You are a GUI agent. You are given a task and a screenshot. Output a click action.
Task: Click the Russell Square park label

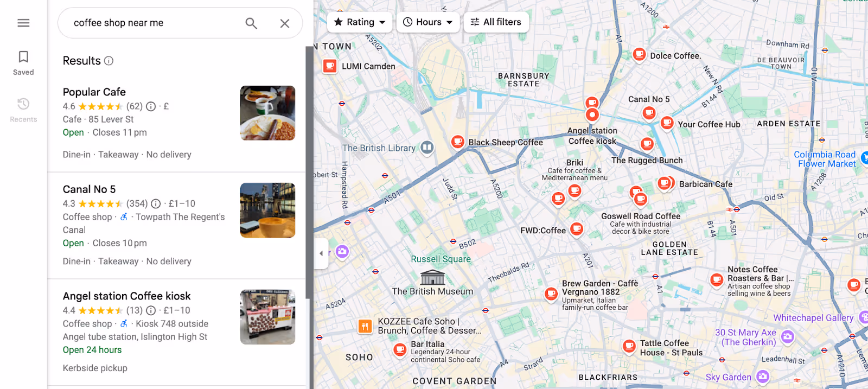[441, 259]
